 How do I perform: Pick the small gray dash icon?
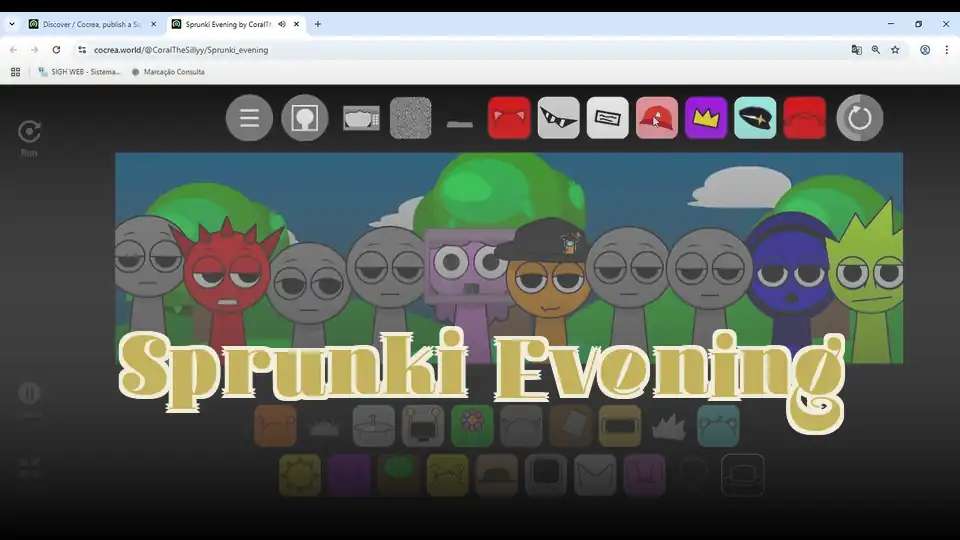pos(460,124)
